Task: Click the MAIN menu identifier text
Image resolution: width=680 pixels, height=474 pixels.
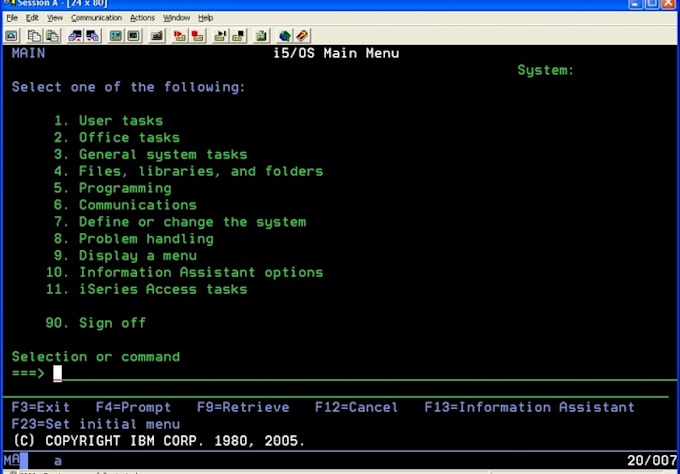Action: [x=28, y=53]
